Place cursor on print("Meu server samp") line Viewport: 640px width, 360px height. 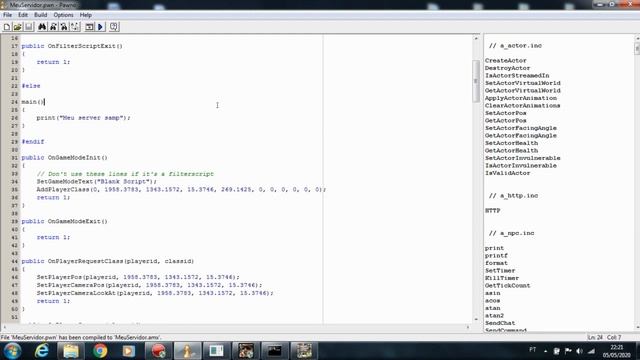[83, 118]
